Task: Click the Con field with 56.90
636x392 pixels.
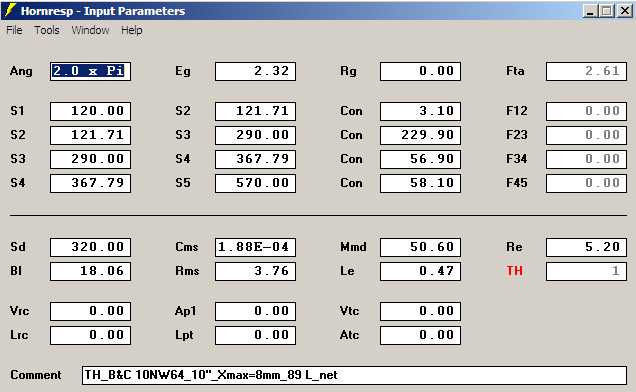Action: pyautogui.click(x=420, y=159)
